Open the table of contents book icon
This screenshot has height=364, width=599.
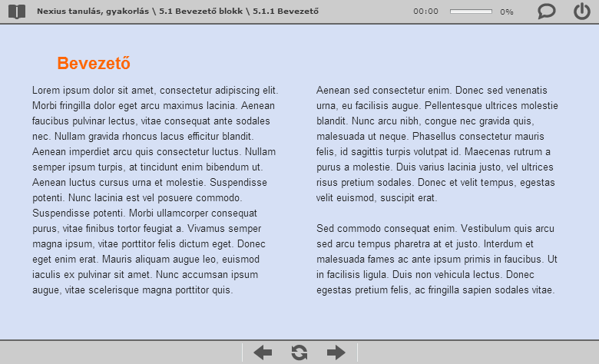pos(17,12)
